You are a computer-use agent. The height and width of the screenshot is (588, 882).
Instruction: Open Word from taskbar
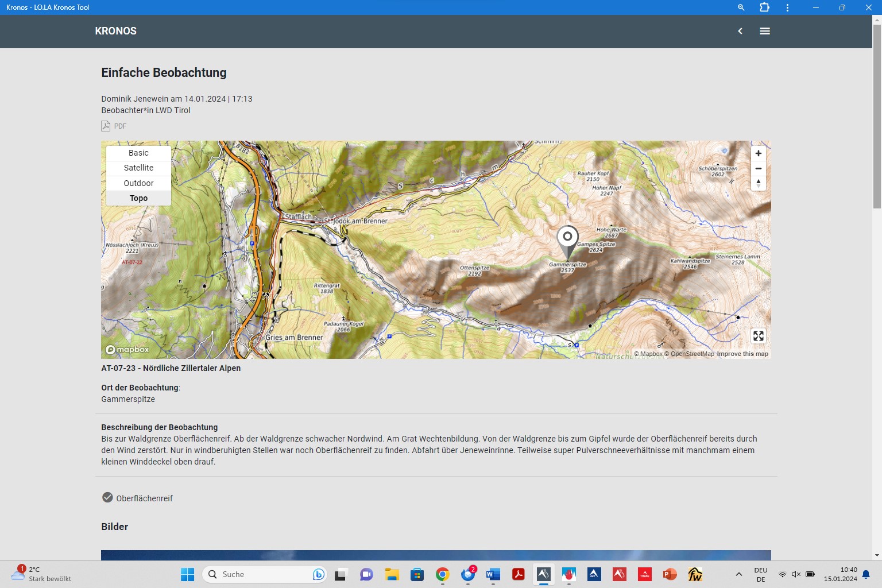pos(493,574)
